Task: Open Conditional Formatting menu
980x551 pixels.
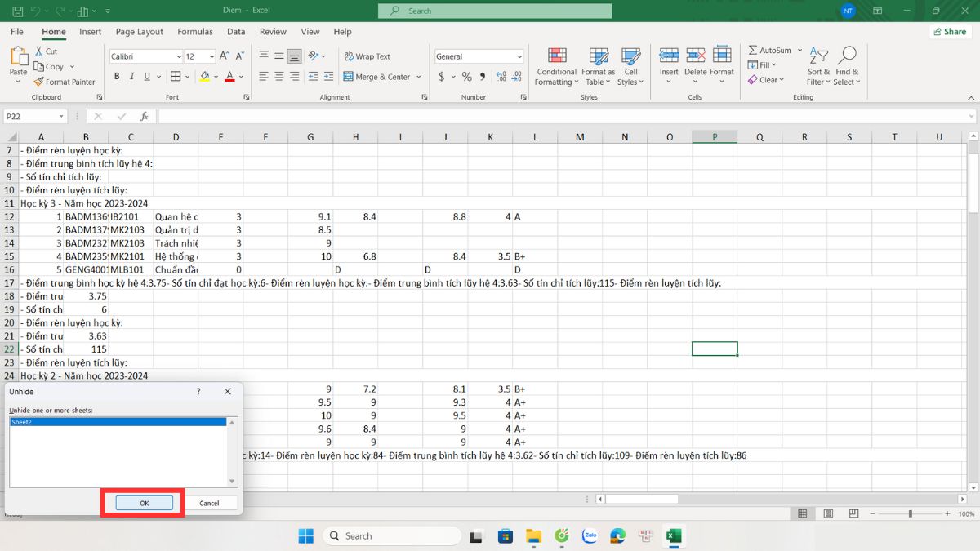Action: point(556,67)
